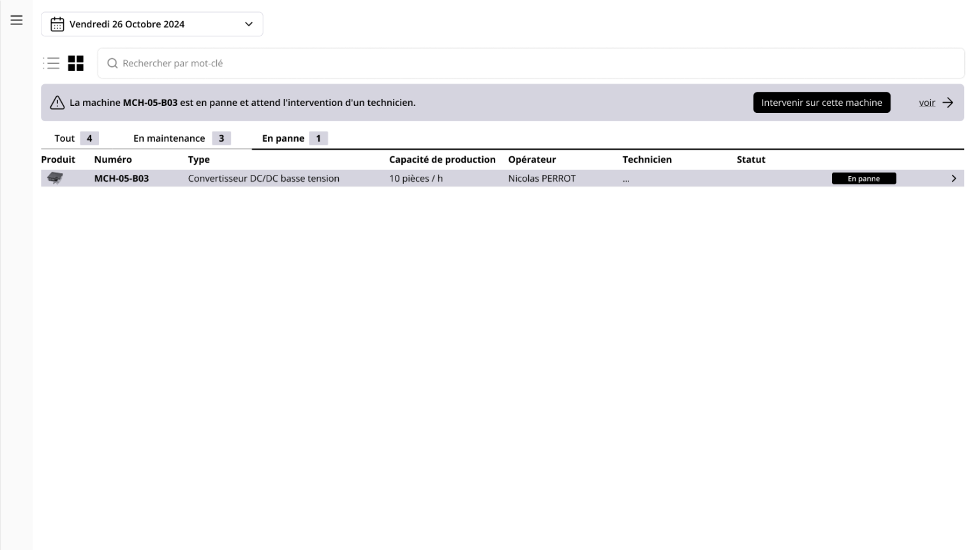Click the En panne status badge

863,179
